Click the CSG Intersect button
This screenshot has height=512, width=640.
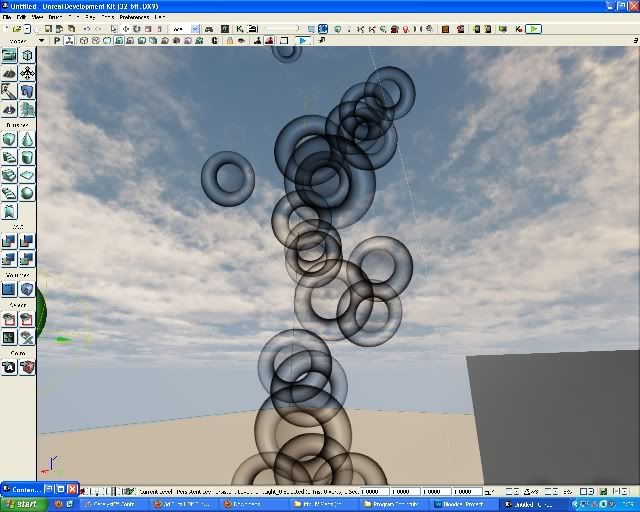(9, 259)
